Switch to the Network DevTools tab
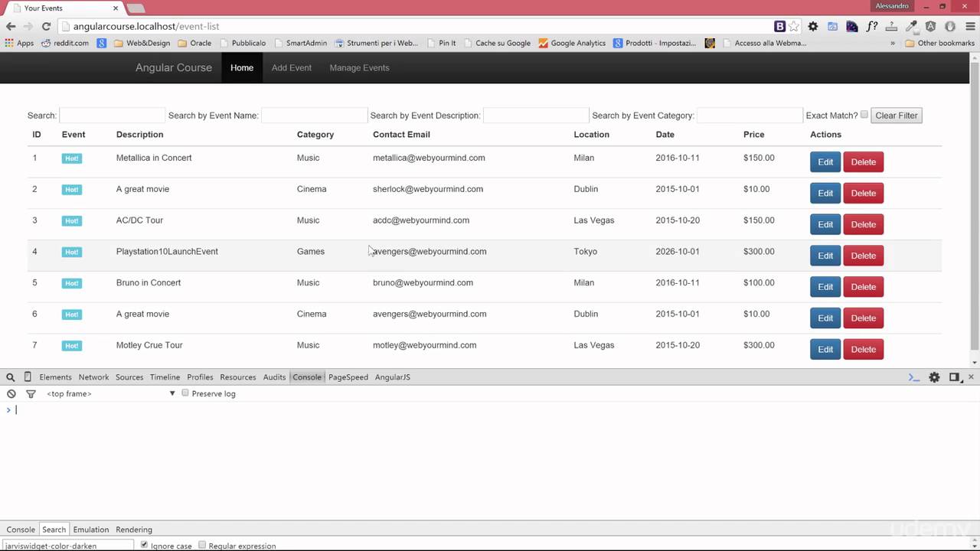This screenshot has width=980, height=551. click(93, 377)
